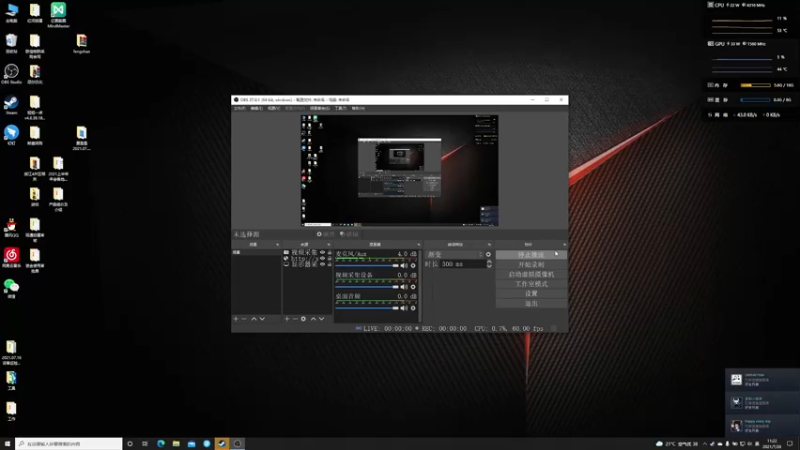
Task: Open fengshan folder on desktop
Action: [82, 44]
